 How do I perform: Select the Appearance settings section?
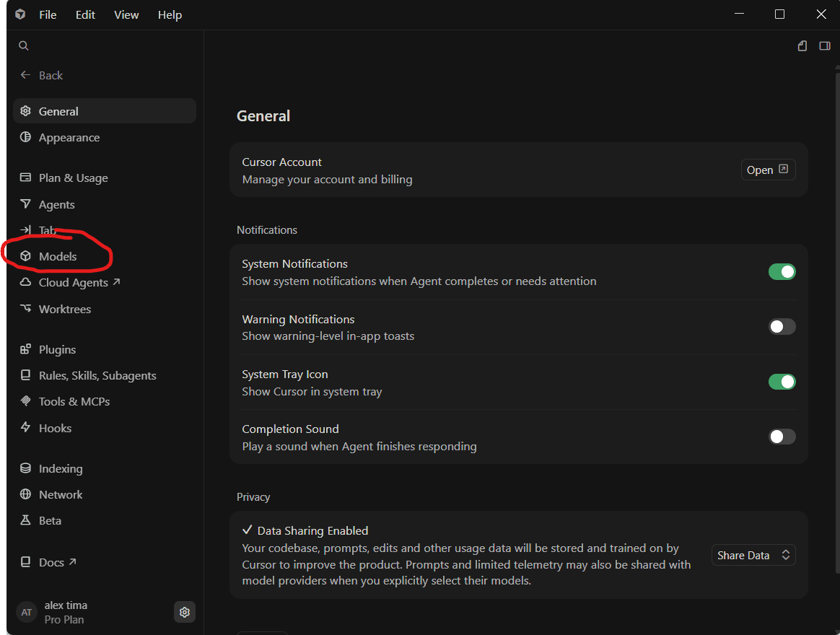point(105,137)
